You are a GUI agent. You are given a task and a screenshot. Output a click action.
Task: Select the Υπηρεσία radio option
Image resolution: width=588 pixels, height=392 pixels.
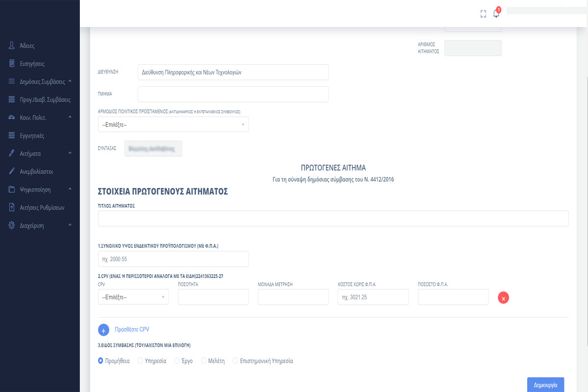point(140,361)
